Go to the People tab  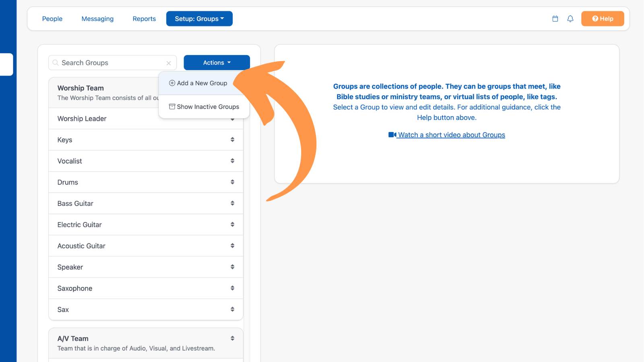tap(52, 19)
